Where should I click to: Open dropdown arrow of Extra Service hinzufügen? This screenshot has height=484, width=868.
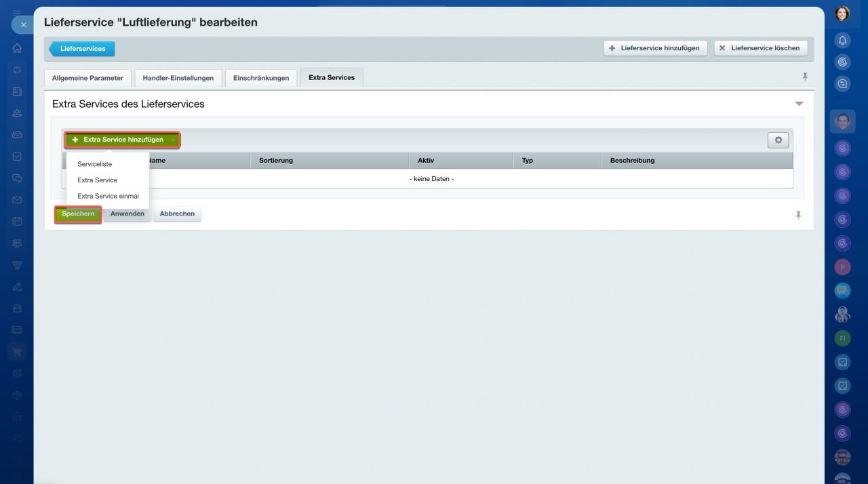pos(174,140)
